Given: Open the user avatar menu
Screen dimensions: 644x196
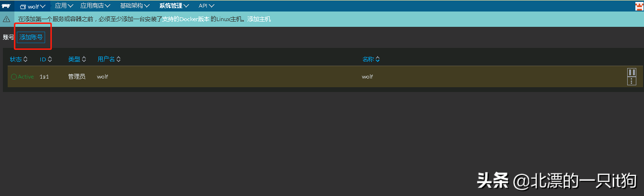Looking at the screenshot, I should (x=639, y=6).
